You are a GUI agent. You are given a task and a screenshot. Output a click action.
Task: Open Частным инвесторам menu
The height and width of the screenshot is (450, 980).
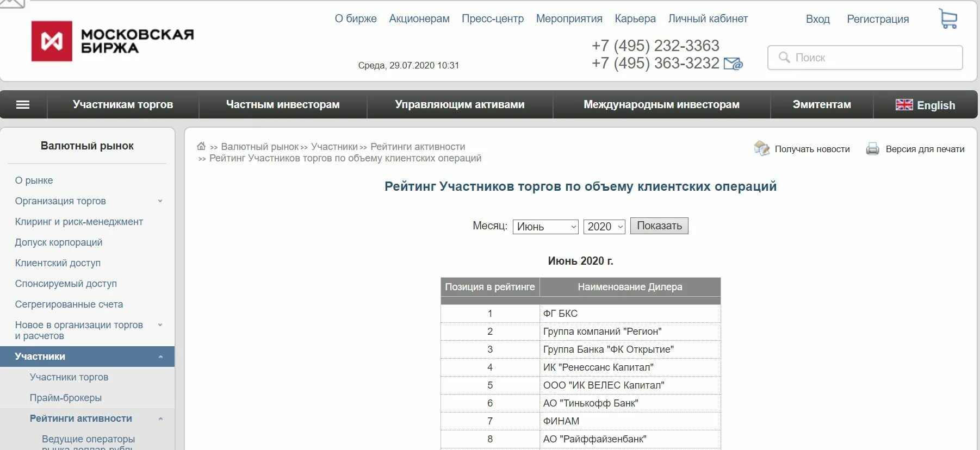coord(283,104)
